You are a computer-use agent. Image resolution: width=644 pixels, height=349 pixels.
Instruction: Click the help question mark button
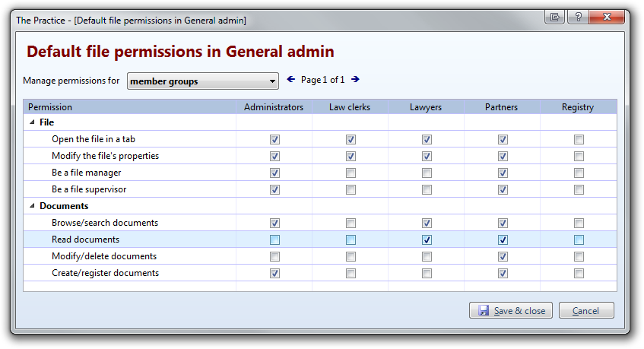click(x=578, y=17)
